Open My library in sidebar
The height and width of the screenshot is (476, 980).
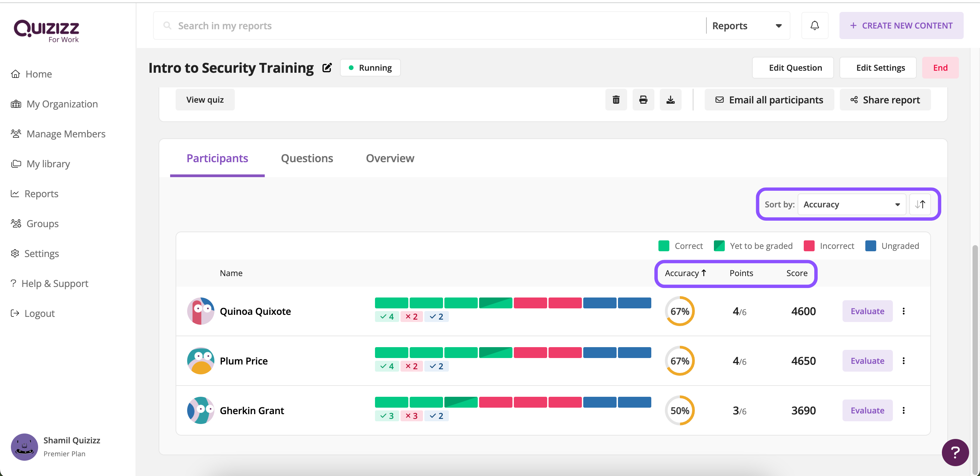click(x=41, y=164)
